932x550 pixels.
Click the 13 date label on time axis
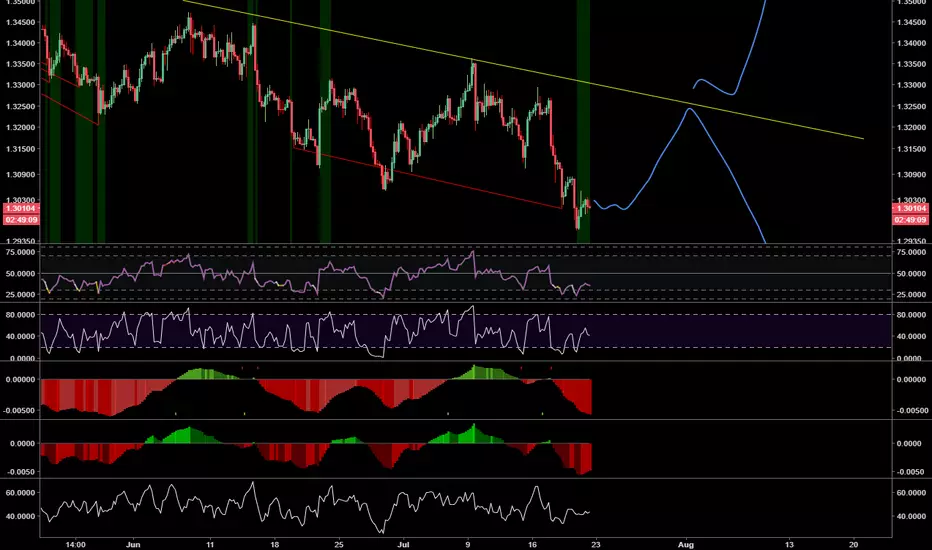pyautogui.click(x=789, y=544)
